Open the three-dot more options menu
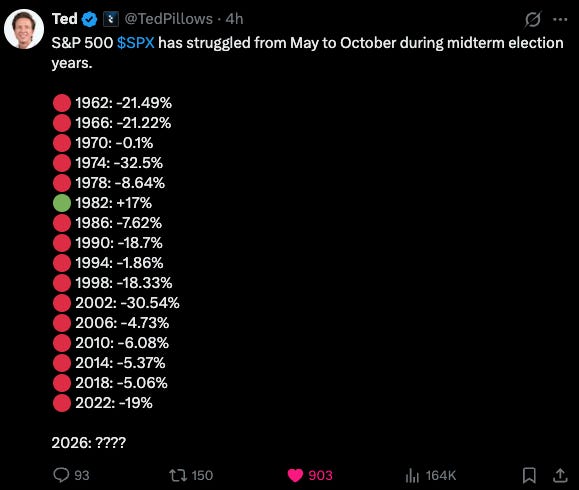 click(560, 19)
